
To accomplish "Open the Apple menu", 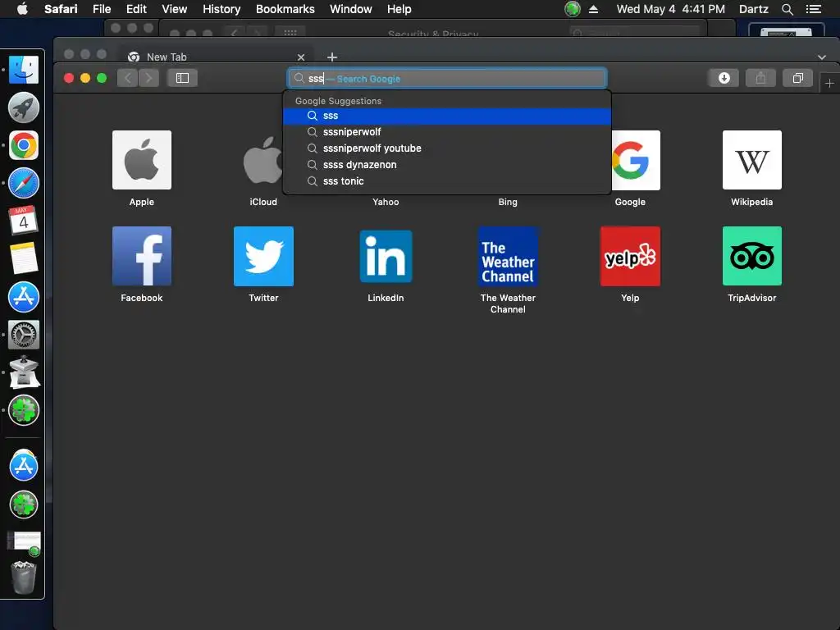I will [22, 8].
